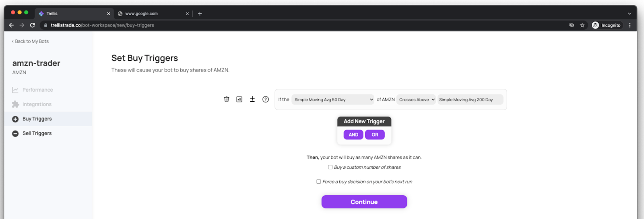
Task: Click the Add New Trigger label
Action: [x=364, y=121]
